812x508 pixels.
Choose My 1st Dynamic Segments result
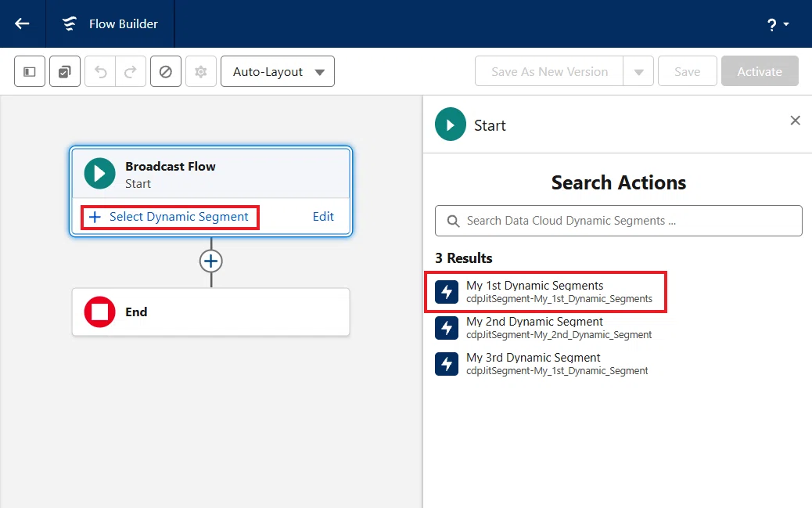pos(545,292)
